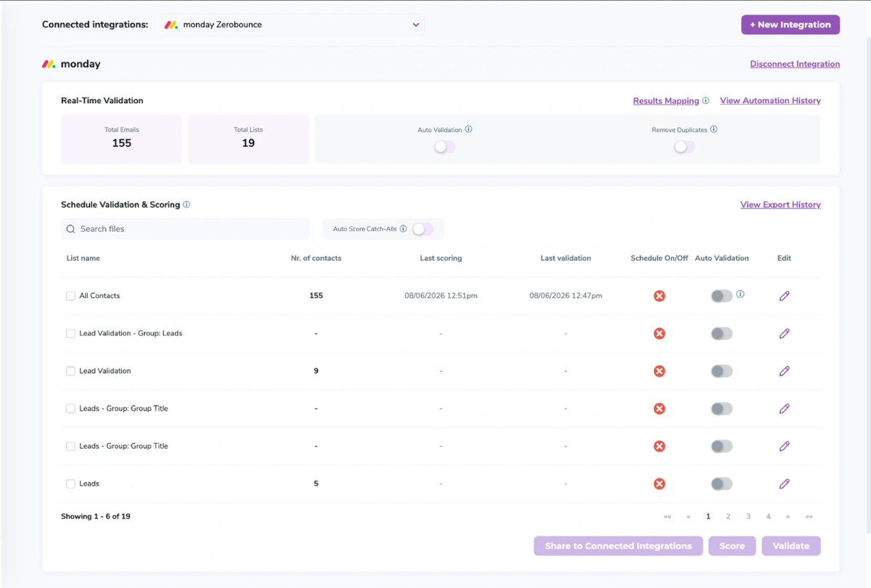Image resolution: width=871 pixels, height=588 pixels.
Task: Enable Auto Validation toggle for Leads row
Action: (x=721, y=484)
